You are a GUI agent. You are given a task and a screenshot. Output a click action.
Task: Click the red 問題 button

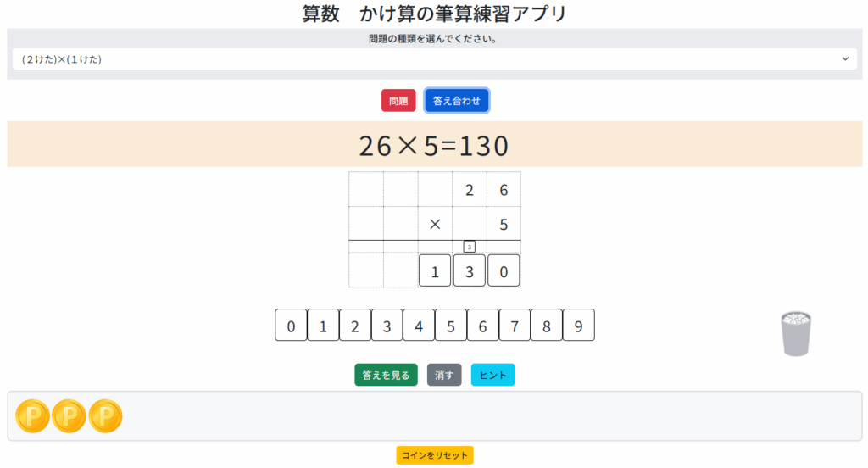[x=398, y=100]
